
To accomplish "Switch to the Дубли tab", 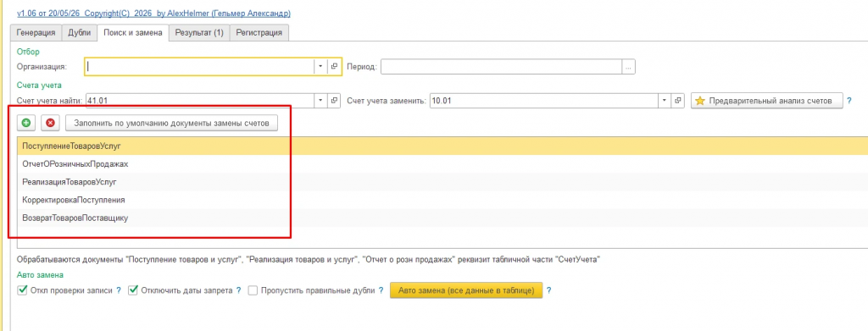I will pyautogui.click(x=79, y=33).
